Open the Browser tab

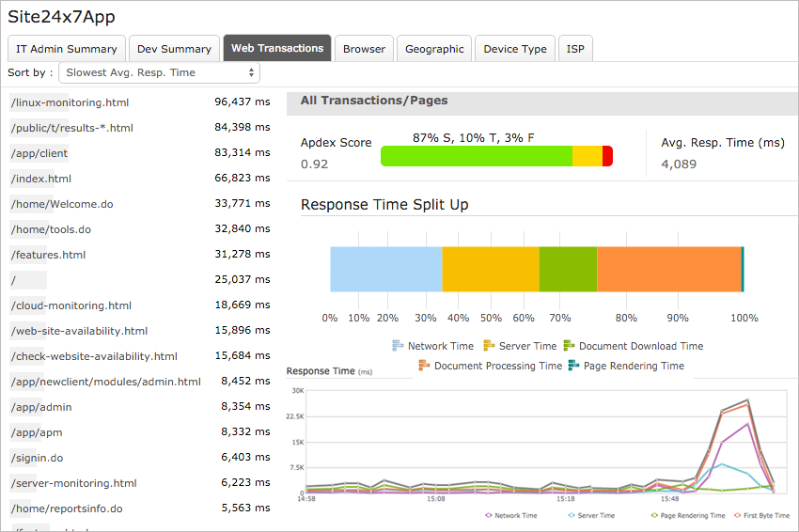pyautogui.click(x=365, y=49)
